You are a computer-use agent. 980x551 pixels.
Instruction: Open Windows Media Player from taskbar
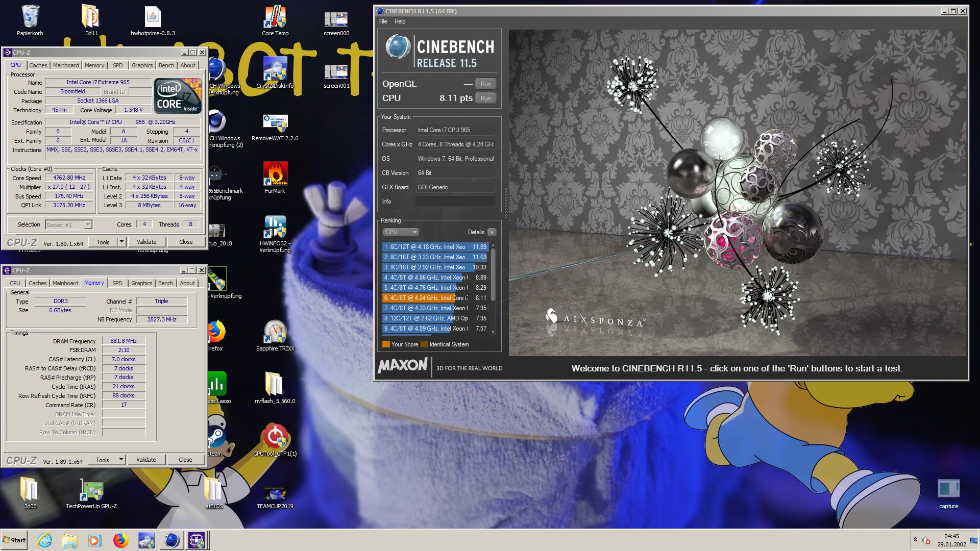tap(95, 540)
